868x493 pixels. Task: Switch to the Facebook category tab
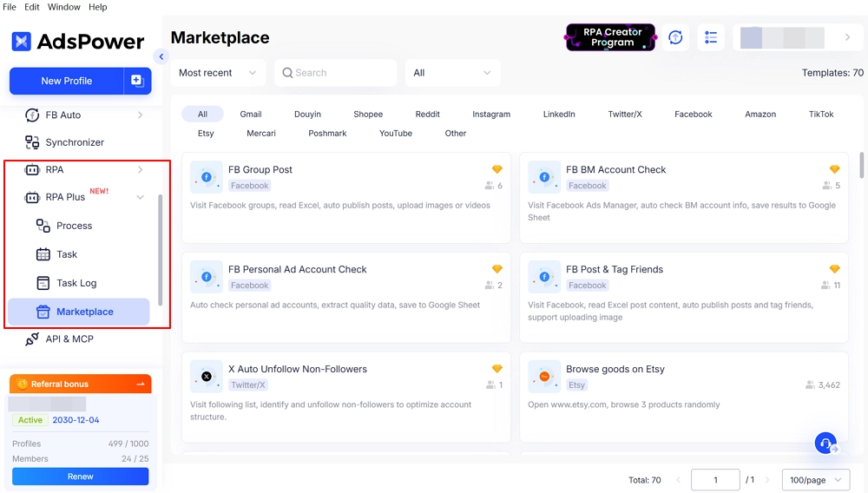tap(693, 114)
